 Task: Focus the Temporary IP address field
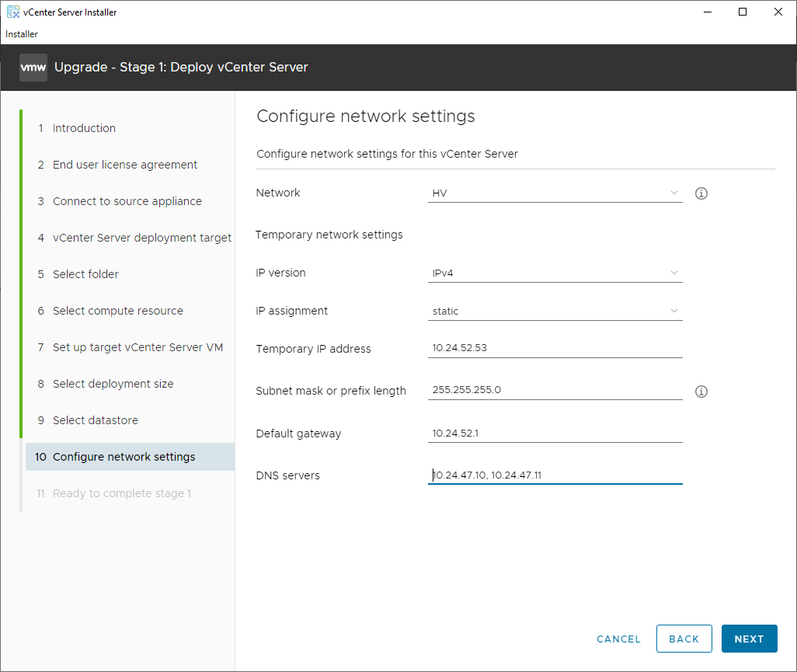pyautogui.click(x=555, y=348)
